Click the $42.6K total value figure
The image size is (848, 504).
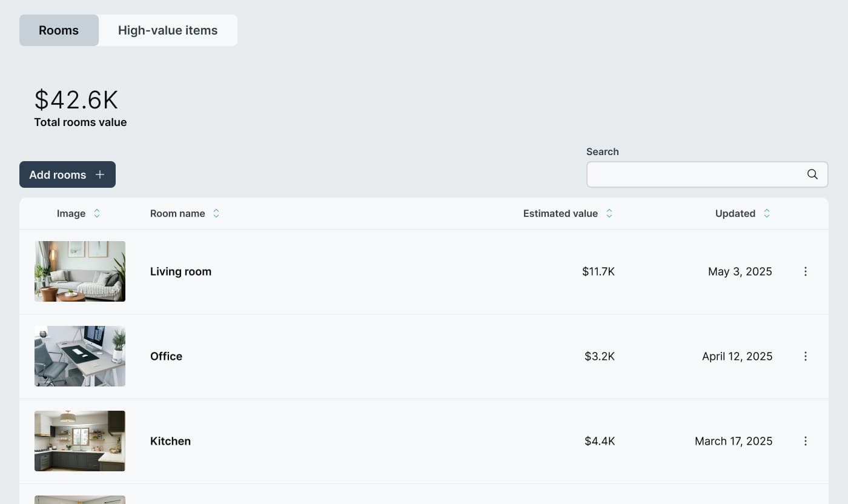pos(76,100)
